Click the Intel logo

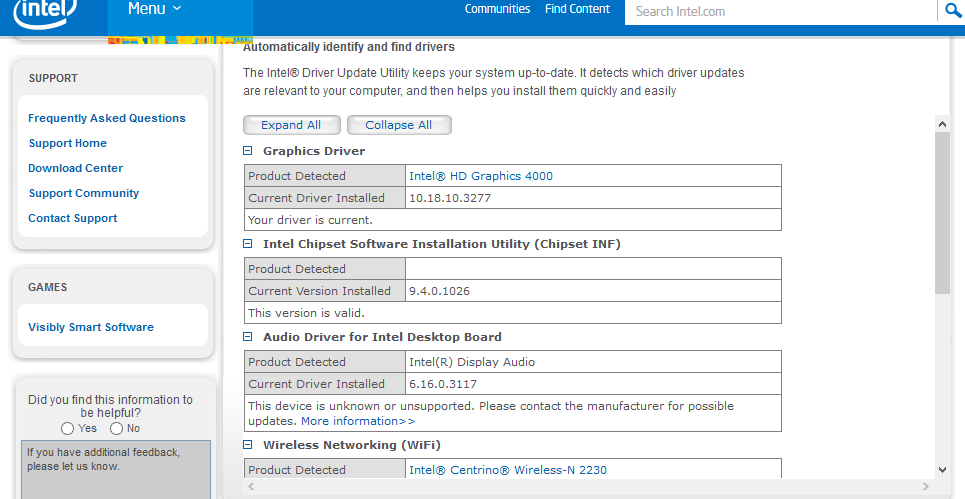click(46, 12)
